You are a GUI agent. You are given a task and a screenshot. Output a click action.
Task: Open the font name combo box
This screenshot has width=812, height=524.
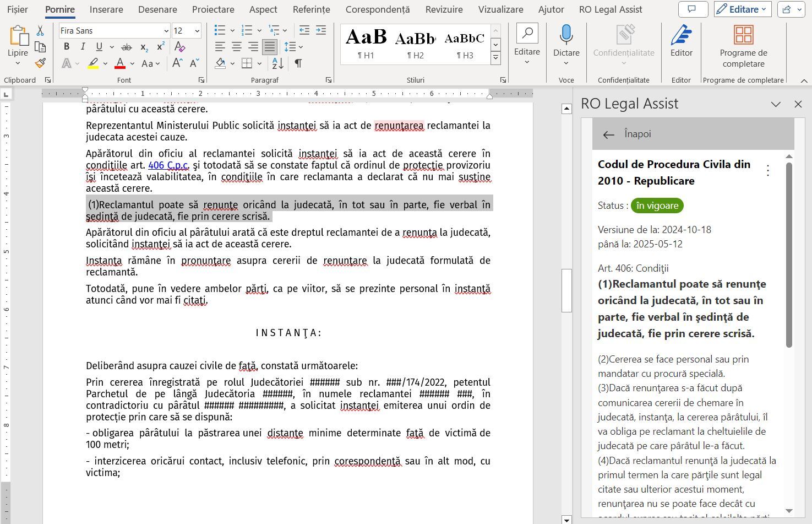pos(115,31)
